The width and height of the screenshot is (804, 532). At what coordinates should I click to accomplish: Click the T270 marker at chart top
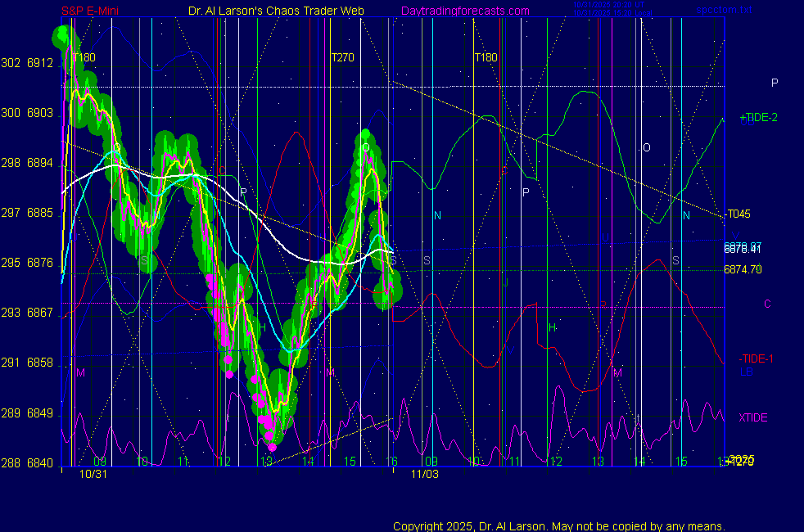(x=342, y=57)
